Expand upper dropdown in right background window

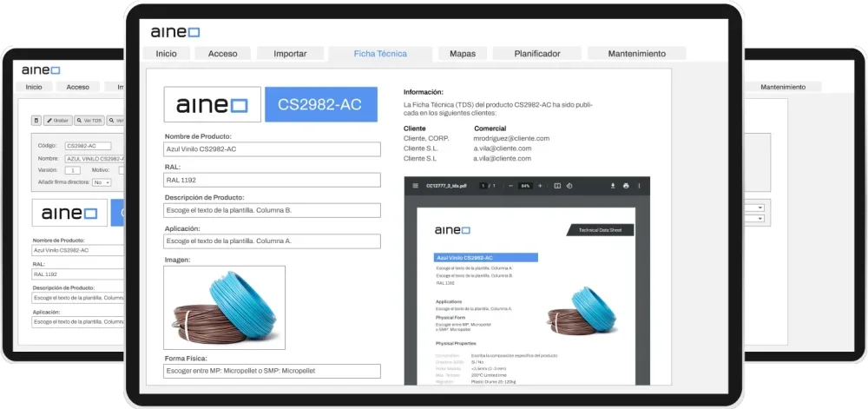(x=755, y=208)
